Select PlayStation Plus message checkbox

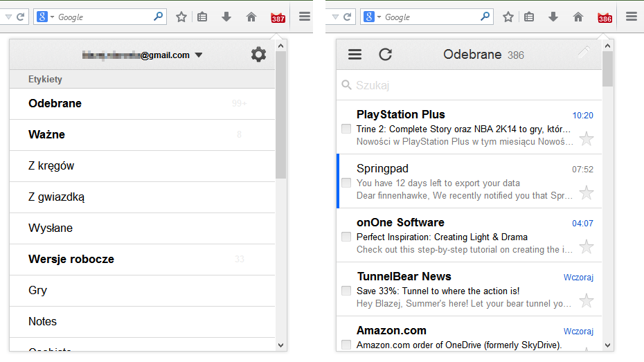click(x=346, y=129)
